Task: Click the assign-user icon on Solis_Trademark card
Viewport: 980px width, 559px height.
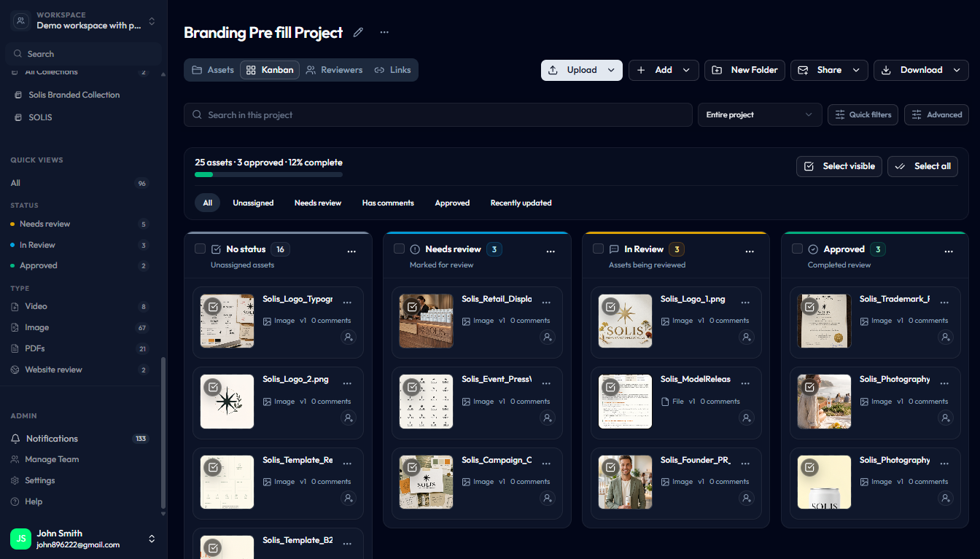Action: 946,337
